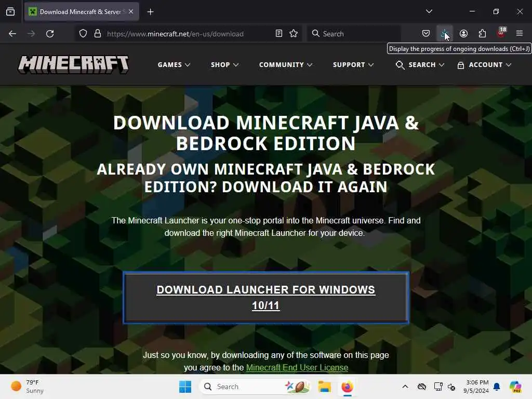Open the Minecraft End User License link
Screen dimensions: 532x399
click(297, 367)
